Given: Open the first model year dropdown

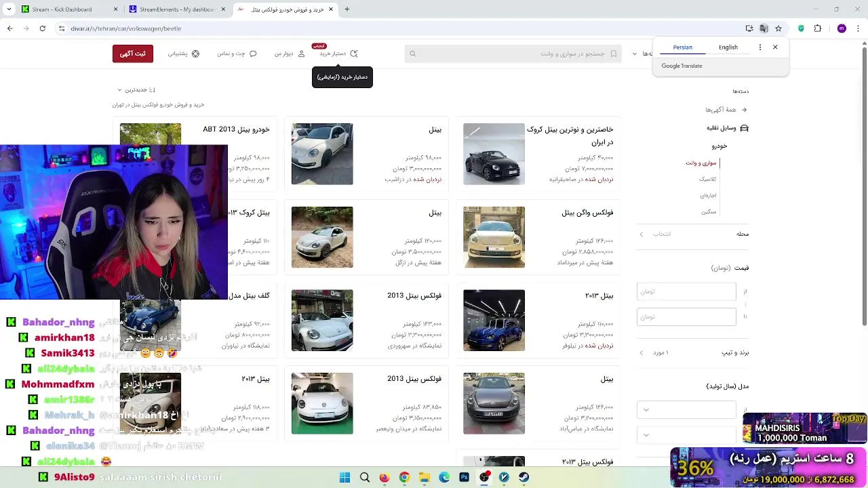Looking at the screenshot, I should point(686,409).
